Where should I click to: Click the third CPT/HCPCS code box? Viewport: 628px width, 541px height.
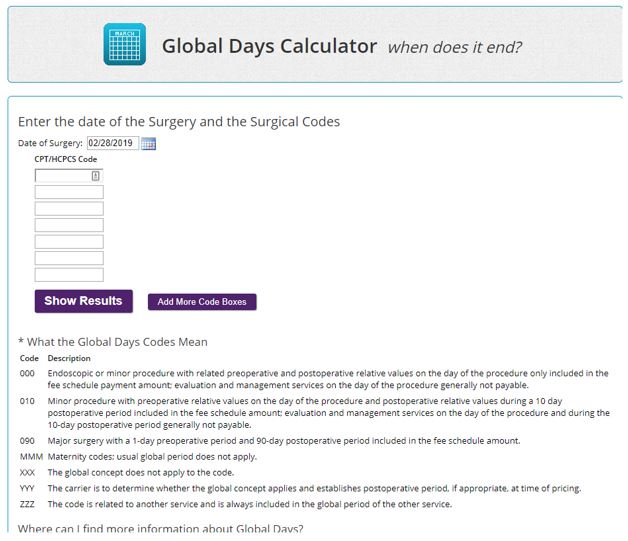(x=69, y=209)
